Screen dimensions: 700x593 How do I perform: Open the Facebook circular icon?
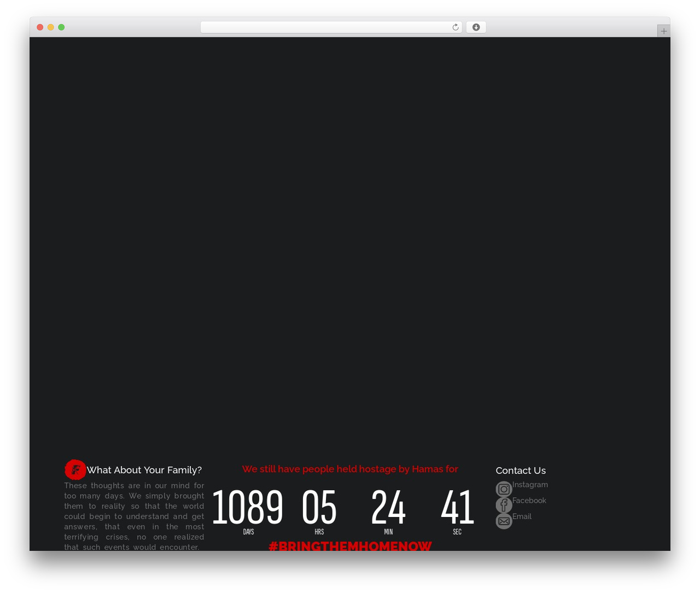(504, 505)
